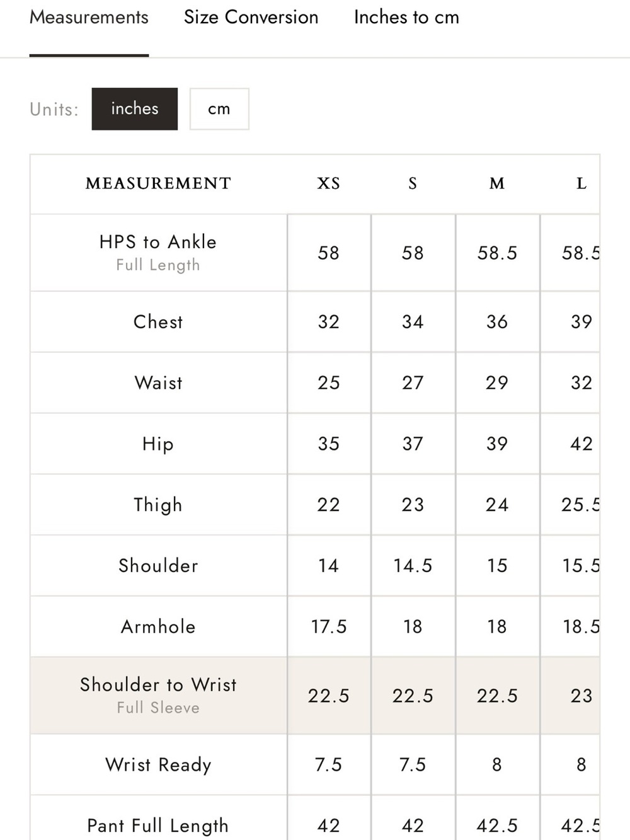
Task: Highlight the HPS to Ankle row
Action: pyautogui.click(x=315, y=253)
